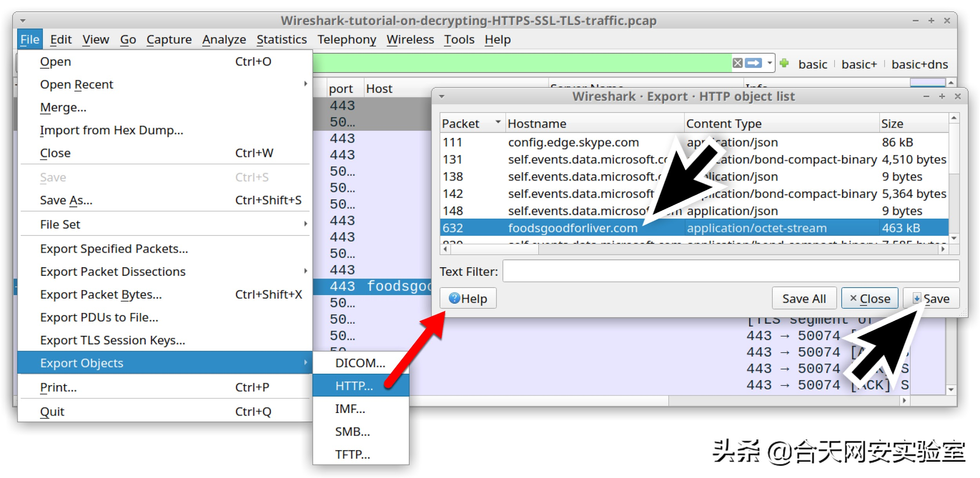Sort by Hostname column header

595,123
